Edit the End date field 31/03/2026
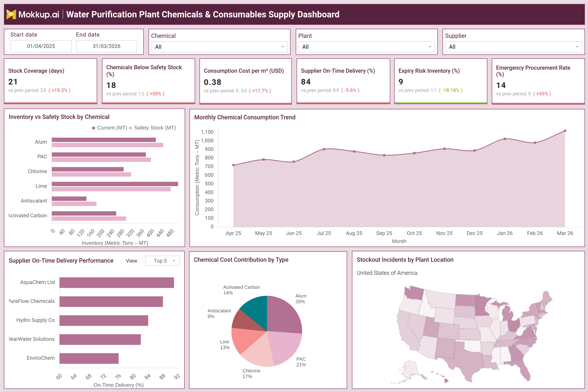Screen dimensions: 588x392 coord(106,46)
